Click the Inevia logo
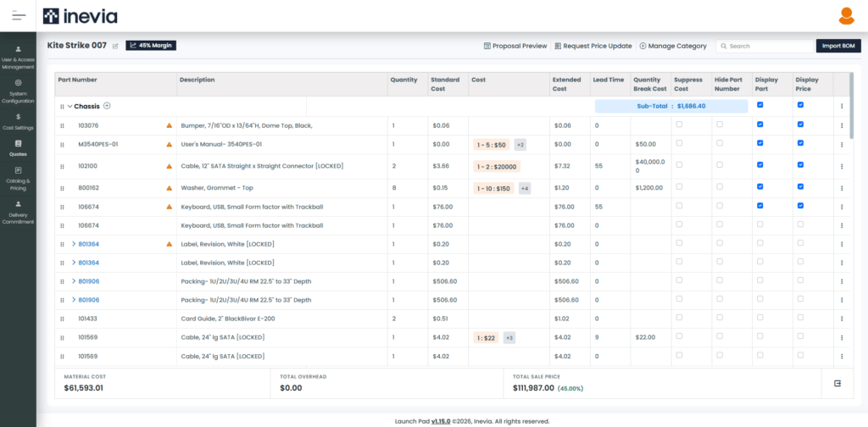This screenshot has width=868, height=427. (x=81, y=16)
